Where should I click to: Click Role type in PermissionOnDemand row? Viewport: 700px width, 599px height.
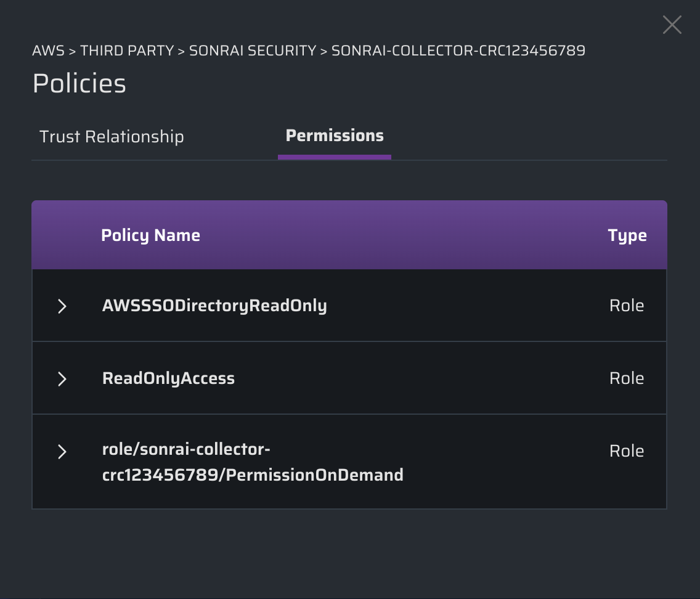(626, 451)
